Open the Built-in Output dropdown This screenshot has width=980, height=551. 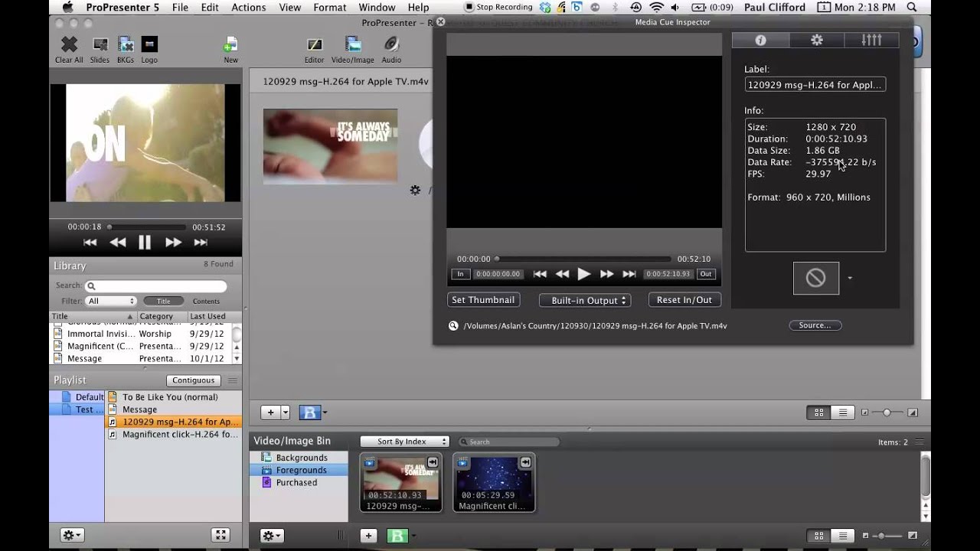coord(585,300)
